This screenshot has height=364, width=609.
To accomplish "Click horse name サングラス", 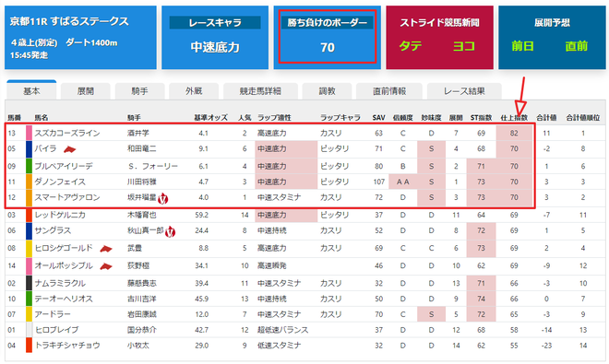I will click(53, 230).
